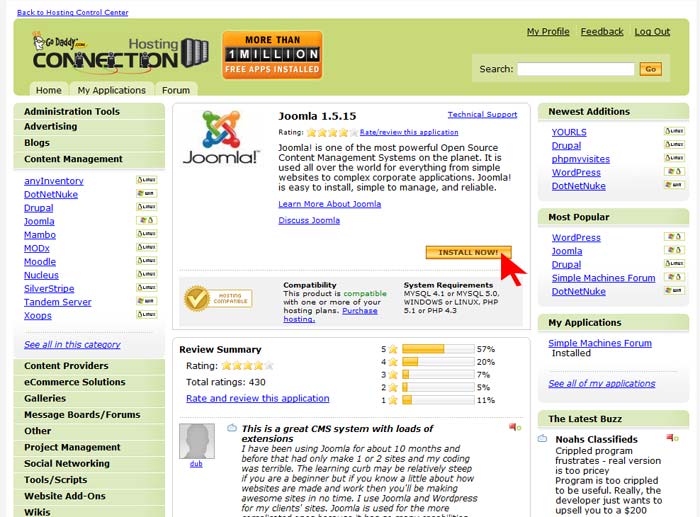
Task: Open the Technical Support link
Action: click(483, 115)
